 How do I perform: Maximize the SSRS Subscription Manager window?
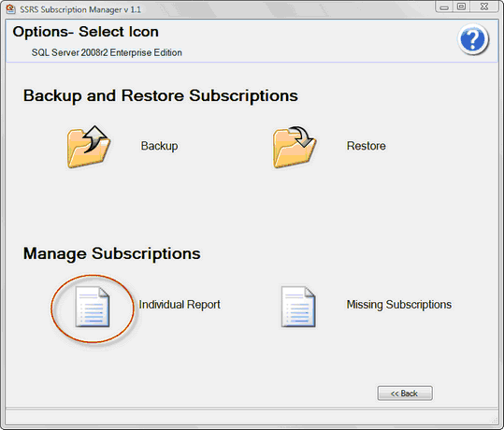(462, 7)
